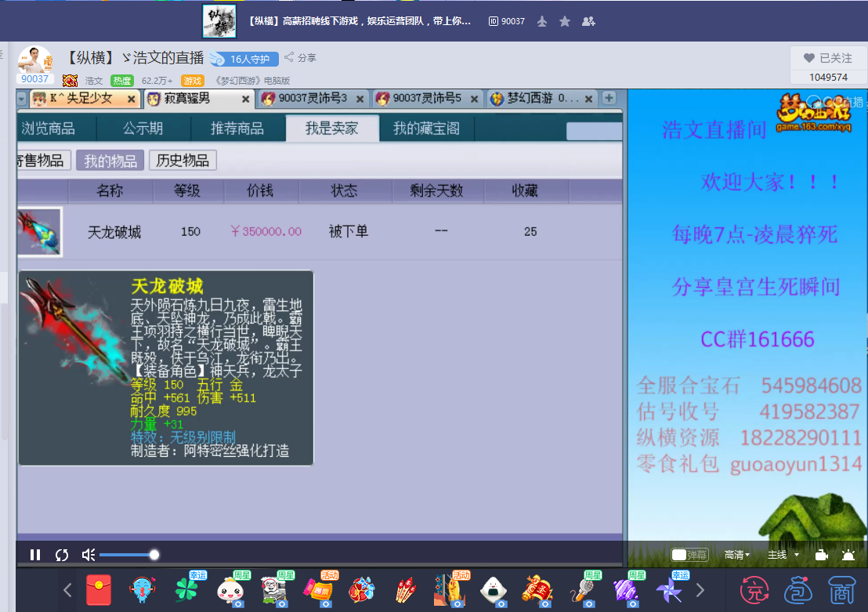Click the 我的物品 button
Screen dimensions: 868x612
tap(110, 161)
